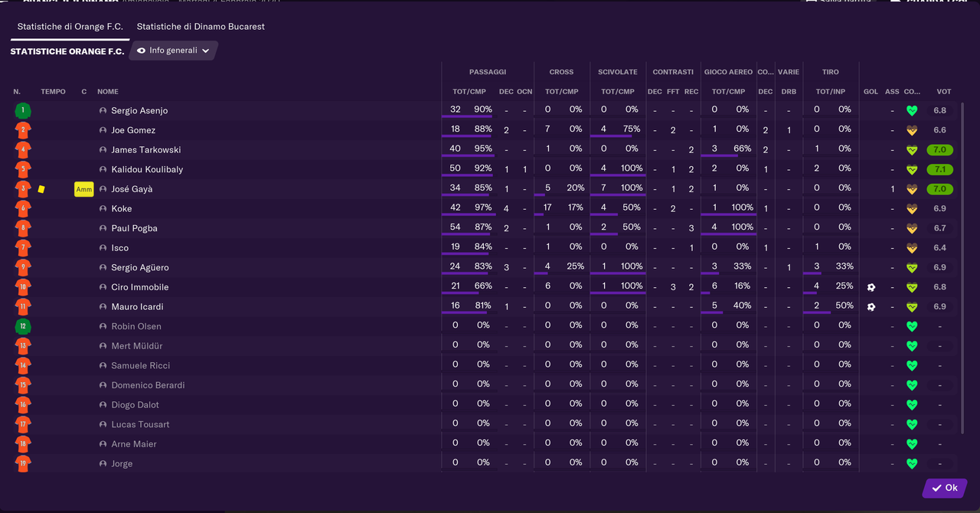Click Paul Pogba's passing progress bar
Screen dimensions: 980x513
click(x=466, y=235)
